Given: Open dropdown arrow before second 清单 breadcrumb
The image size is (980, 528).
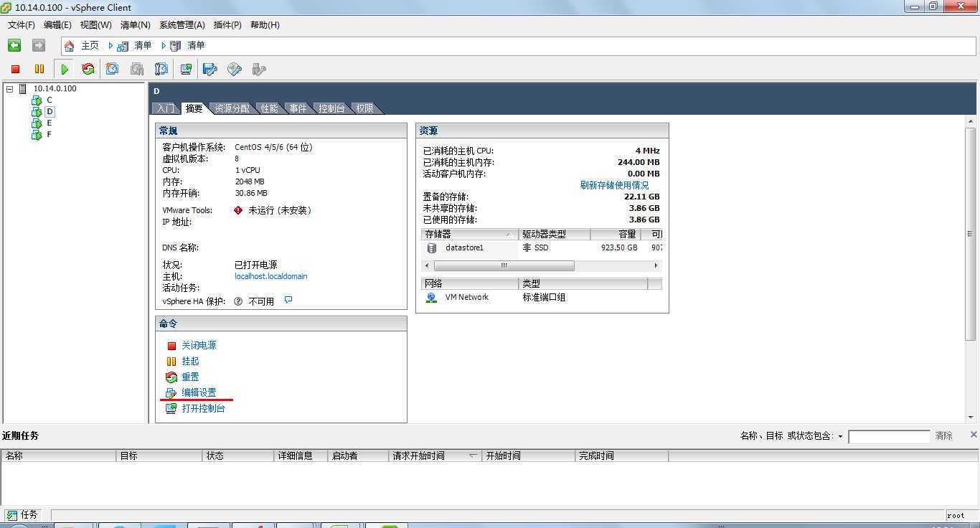Looking at the screenshot, I should 164,46.
